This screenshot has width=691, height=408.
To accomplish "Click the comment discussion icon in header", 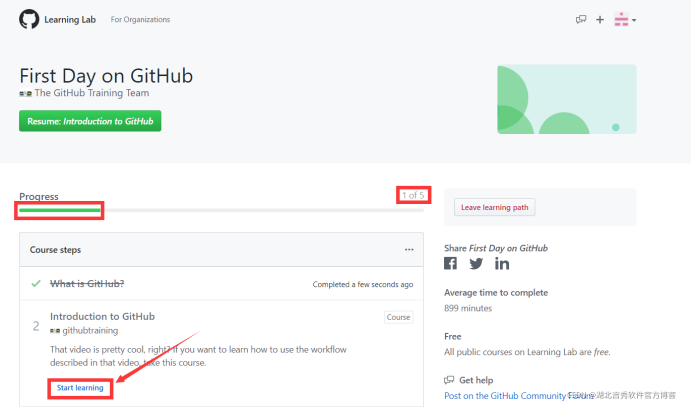I will coord(581,20).
